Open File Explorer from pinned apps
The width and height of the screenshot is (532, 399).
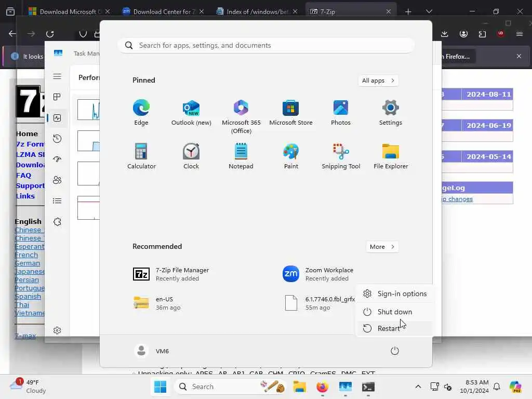(x=391, y=156)
